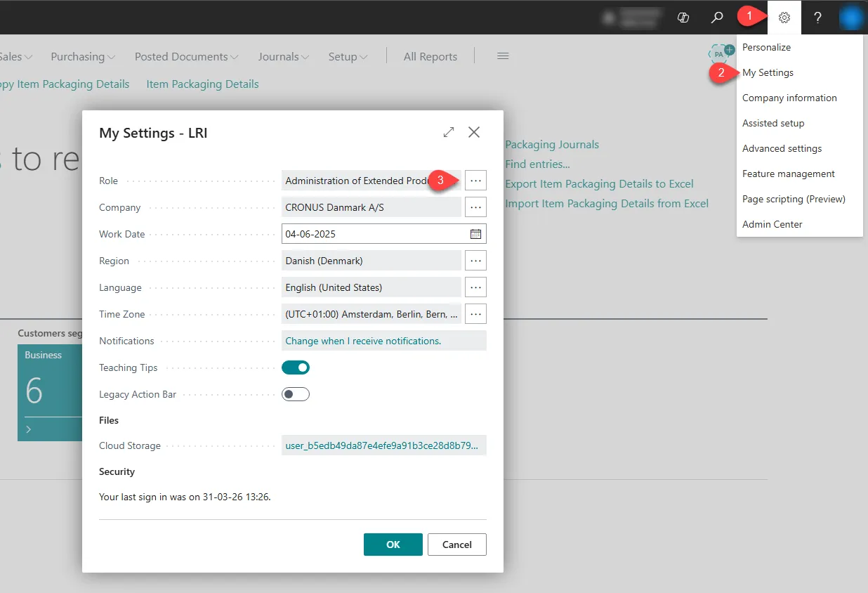Expand the Journals menu
The height and width of the screenshot is (593, 868).
283,56
